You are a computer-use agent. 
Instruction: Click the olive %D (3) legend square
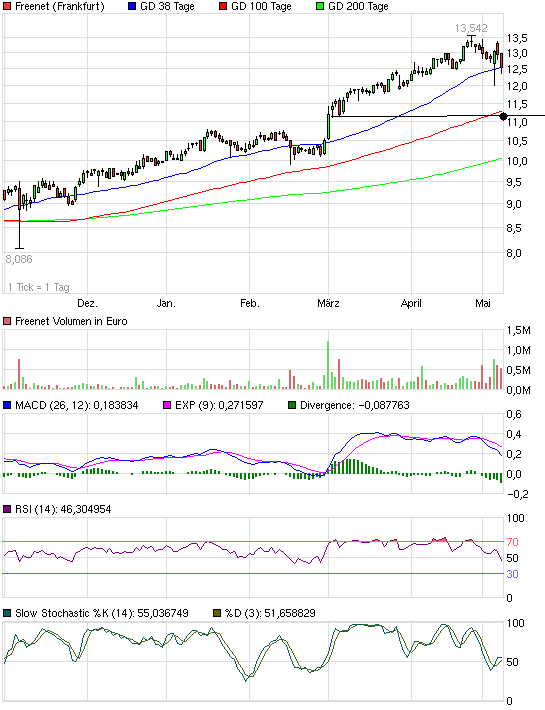tap(217, 613)
